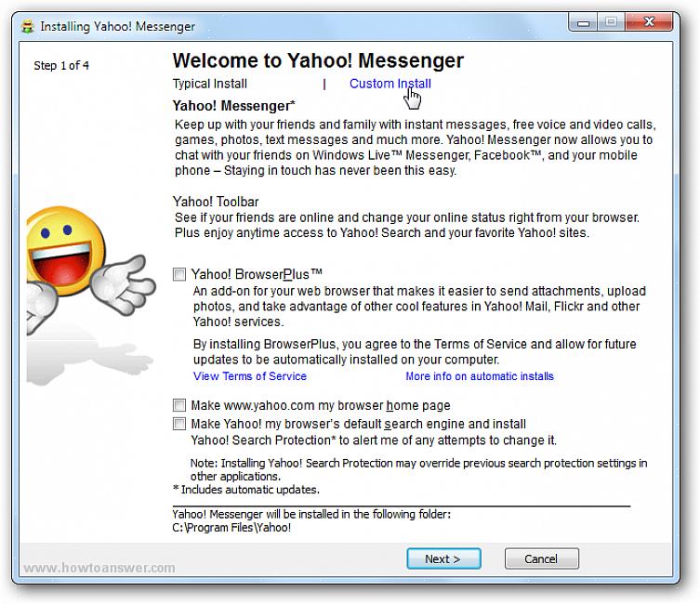
Task: Click the 'Installing Yahoo! Messenger' title text
Action: [x=117, y=26]
